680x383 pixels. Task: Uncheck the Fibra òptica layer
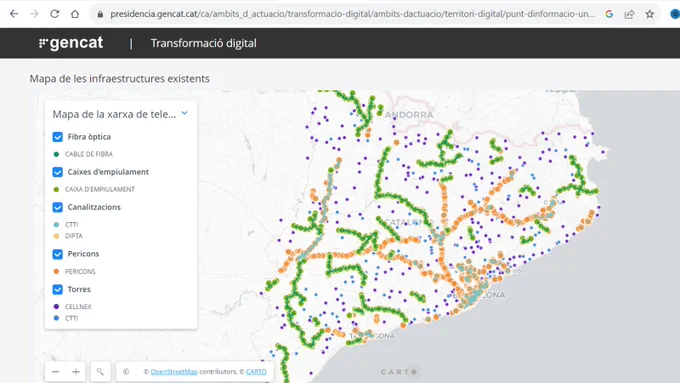(x=58, y=137)
